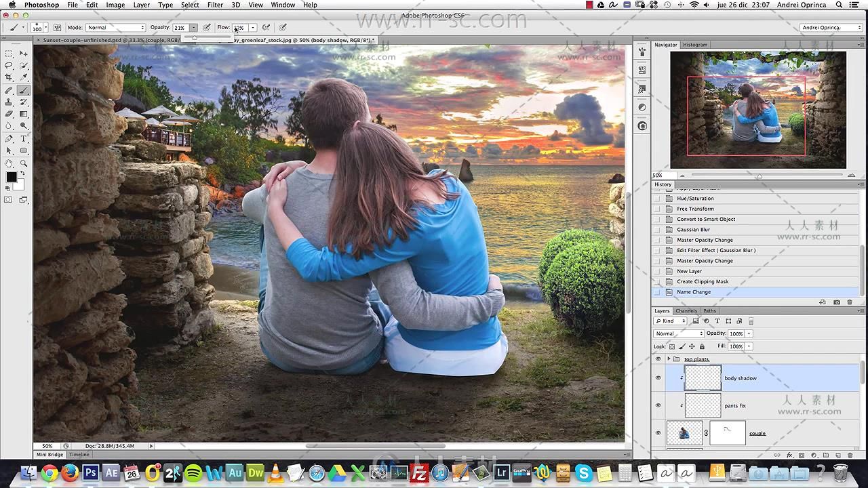The image size is (868, 488).
Task: Open the Layer menu
Action: click(x=142, y=5)
